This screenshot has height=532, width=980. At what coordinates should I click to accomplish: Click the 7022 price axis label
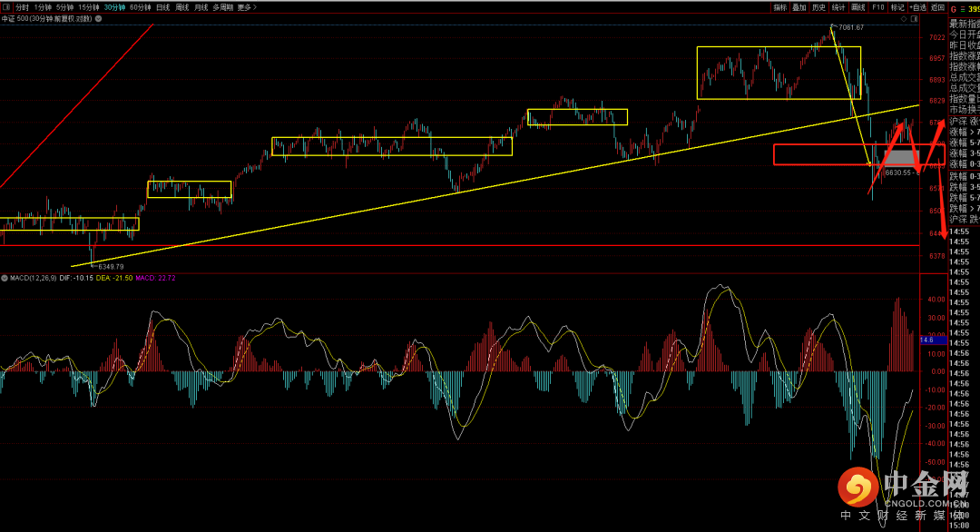[936, 37]
